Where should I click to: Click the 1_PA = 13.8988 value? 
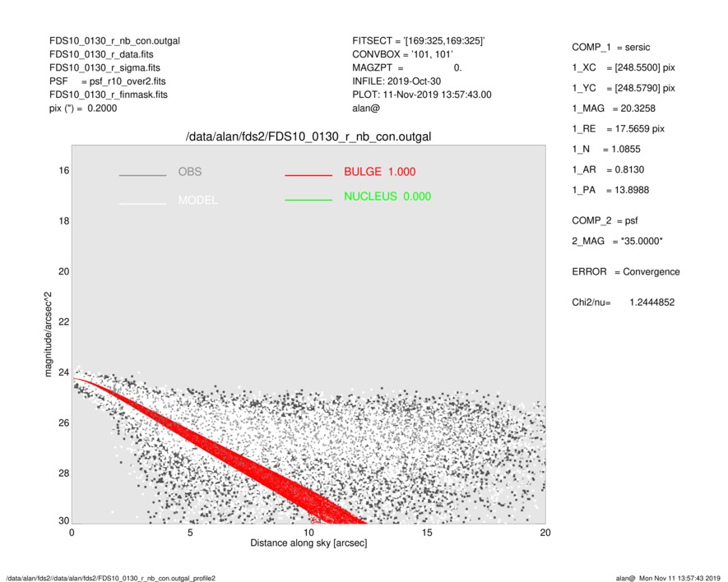(x=610, y=190)
